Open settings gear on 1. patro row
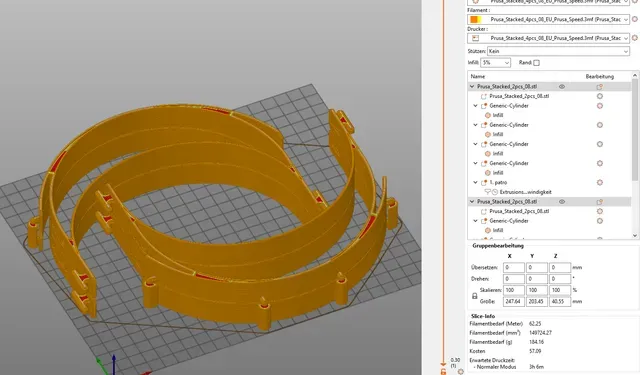 (600, 182)
